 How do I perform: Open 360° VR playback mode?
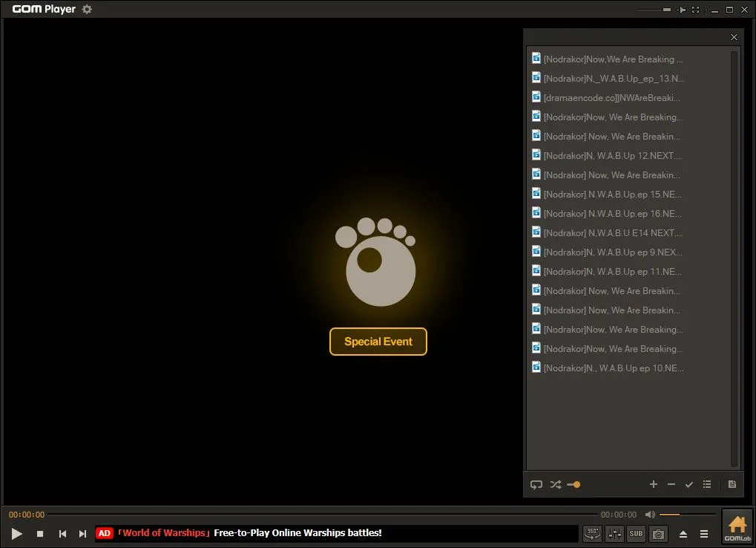tap(591, 533)
